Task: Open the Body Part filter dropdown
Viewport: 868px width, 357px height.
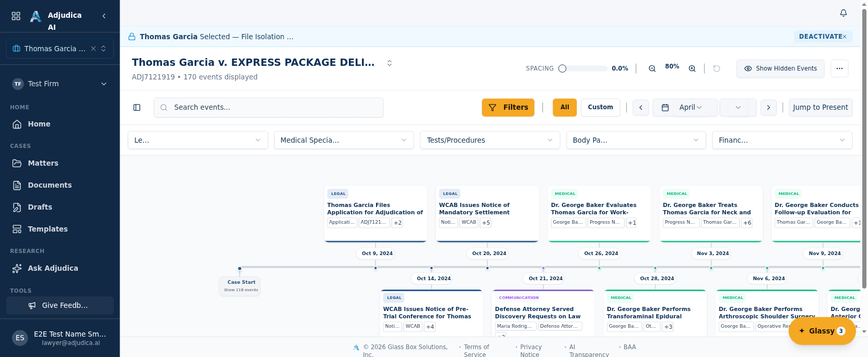Action: coord(636,140)
